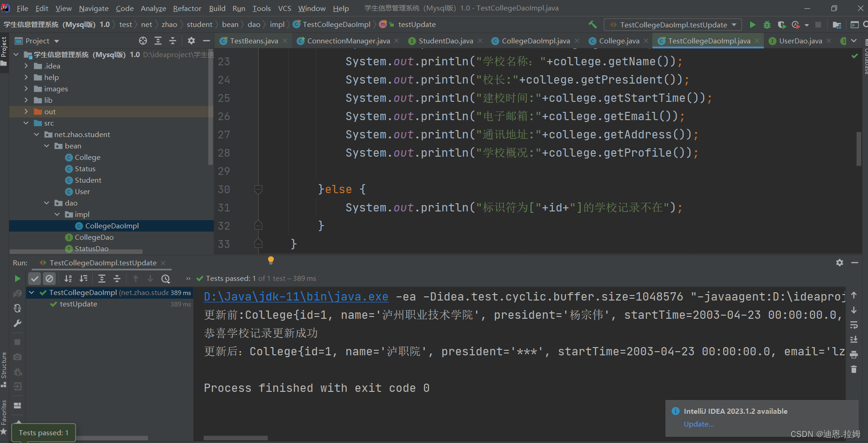Open the Navigate menu
Screen dimensions: 868x443
[94, 8]
